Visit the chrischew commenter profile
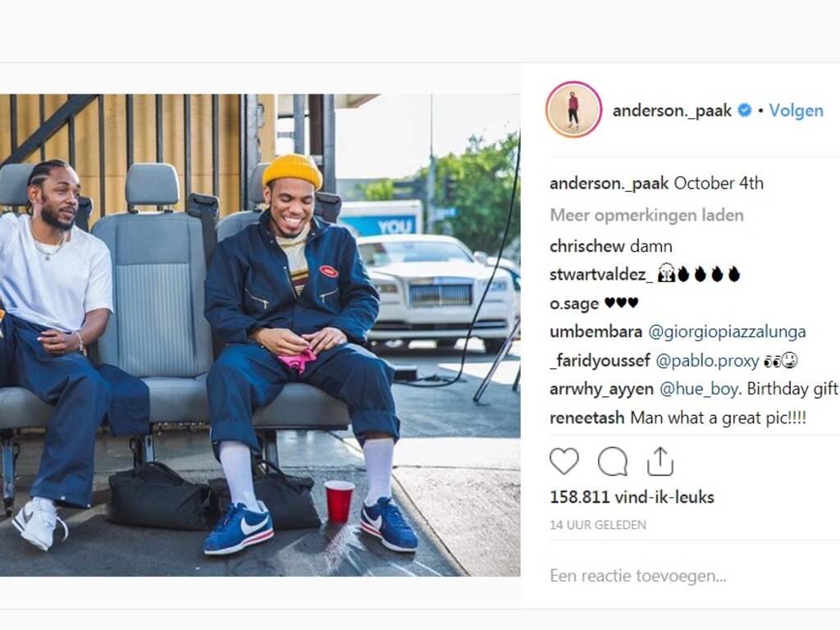The height and width of the screenshot is (630, 840). click(587, 246)
